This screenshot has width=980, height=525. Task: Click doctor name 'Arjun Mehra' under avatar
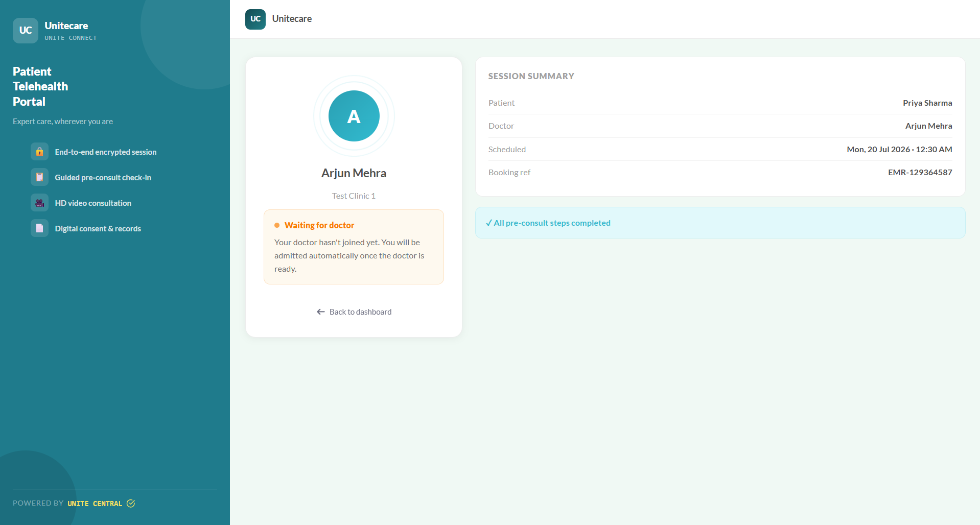(x=354, y=173)
